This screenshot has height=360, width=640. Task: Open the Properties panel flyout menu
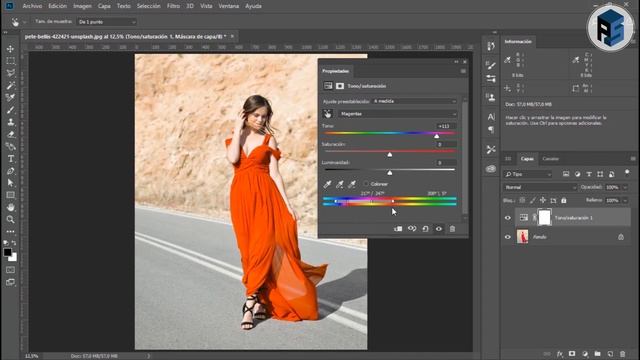coord(463,71)
